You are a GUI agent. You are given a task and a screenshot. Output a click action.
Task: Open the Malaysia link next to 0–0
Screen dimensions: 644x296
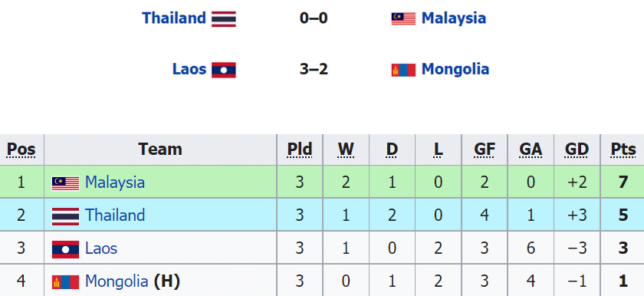[x=454, y=18]
